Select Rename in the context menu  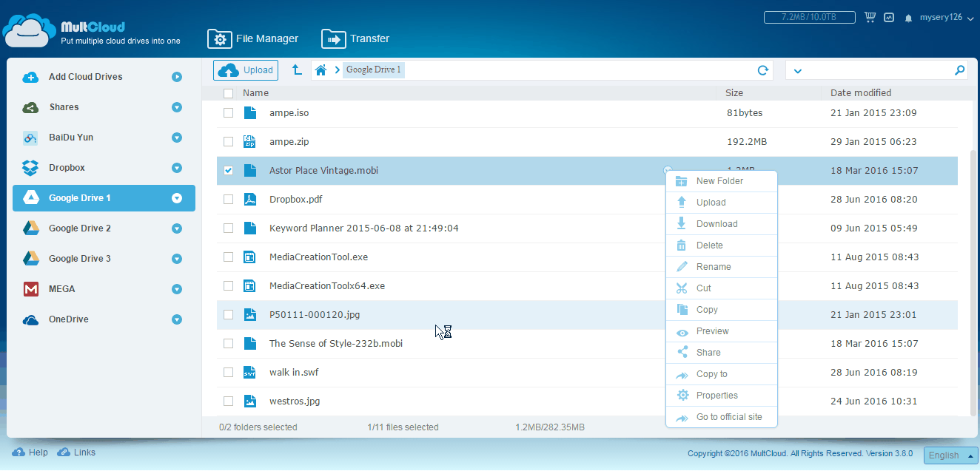click(x=714, y=267)
